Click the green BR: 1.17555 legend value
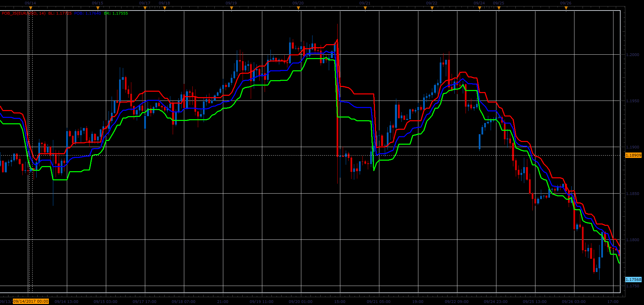 tap(116, 13)
